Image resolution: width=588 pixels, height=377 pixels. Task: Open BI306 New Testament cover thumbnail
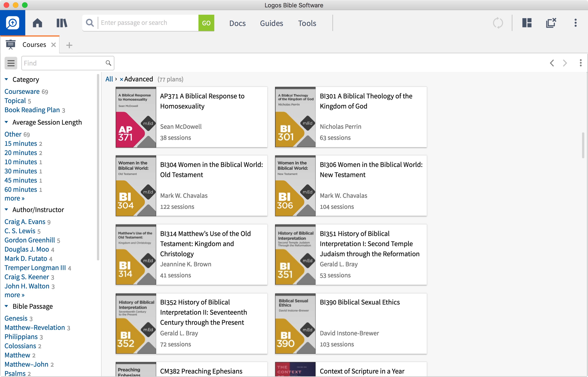[x=295, y=186]
